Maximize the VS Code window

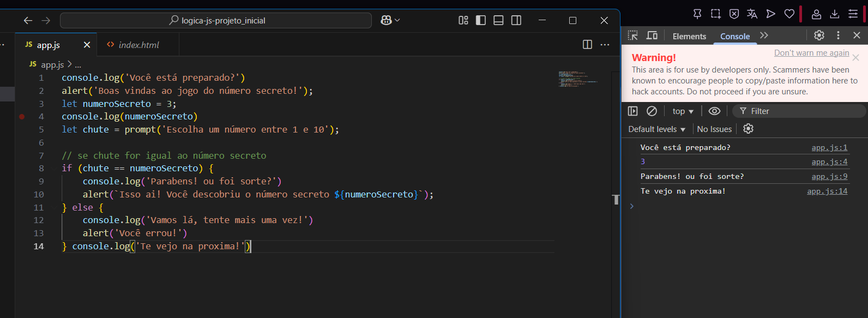click(572, 20)
